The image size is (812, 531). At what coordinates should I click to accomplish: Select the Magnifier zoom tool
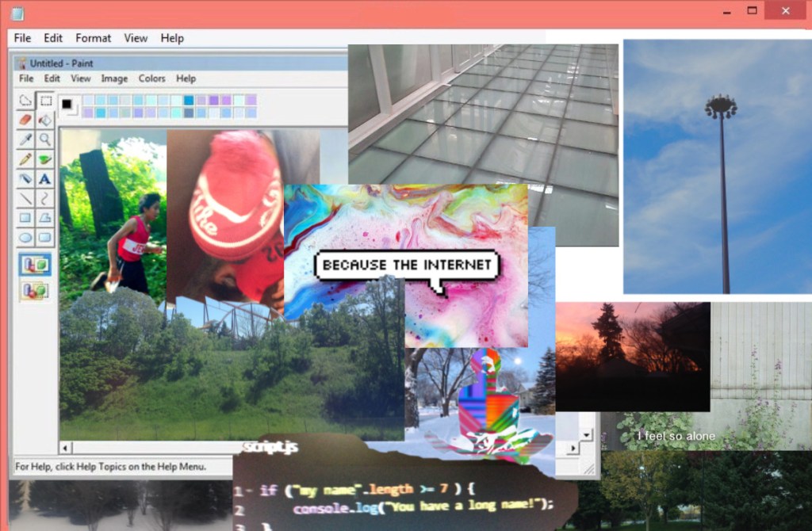tap(46, 139)
